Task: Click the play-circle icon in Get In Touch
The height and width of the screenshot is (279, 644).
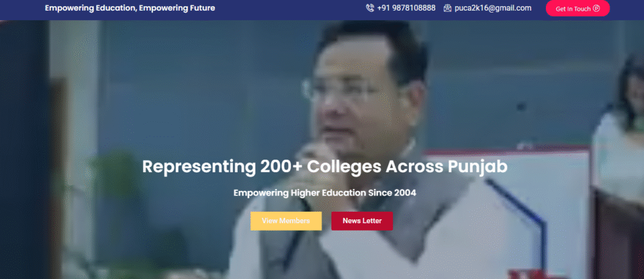Action: pos(597,8)
